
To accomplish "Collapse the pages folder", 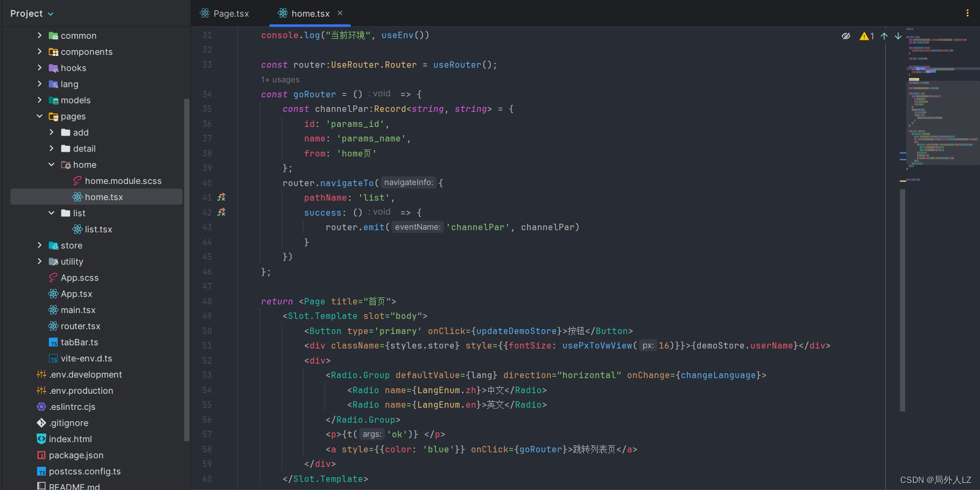I will (x=39, y=116).
